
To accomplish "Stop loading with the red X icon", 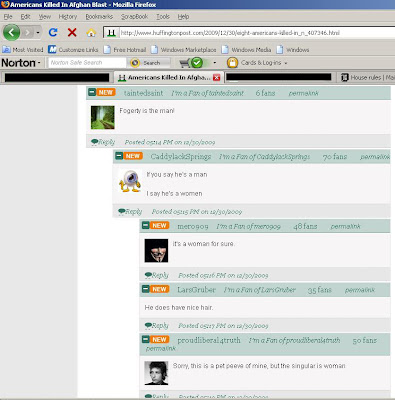I will coord(72,32).
